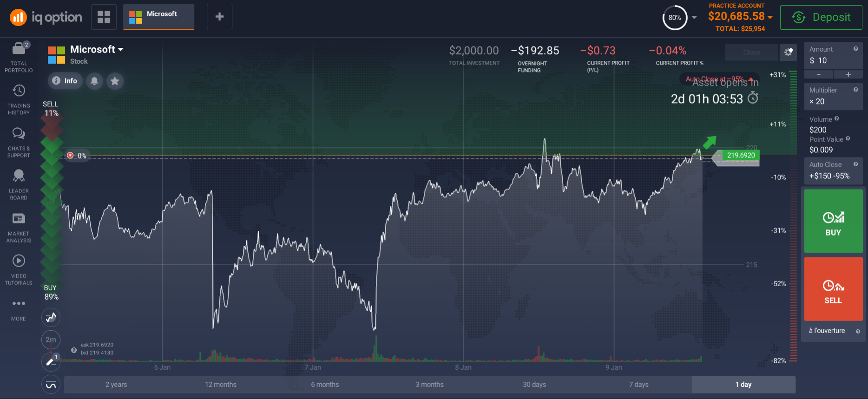The height and width of the screenshot is (399, 868).
Task: Expand the 80% indicator dropdown arrow
Action: [x=694, y=17]
